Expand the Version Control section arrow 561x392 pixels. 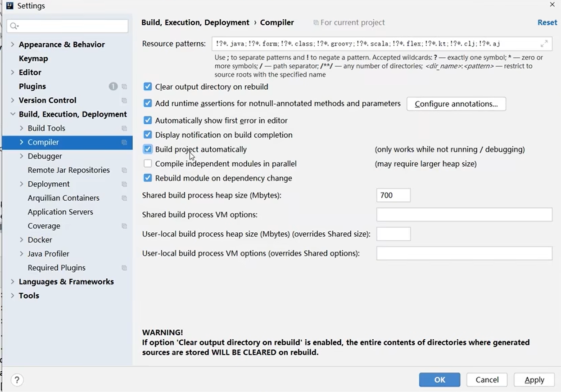pos(12,100)
